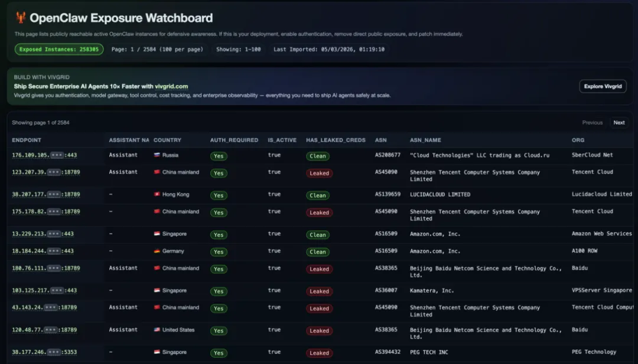Click the AS394432 cell
This screenshot has width=638, height=364.
[388, 352]
